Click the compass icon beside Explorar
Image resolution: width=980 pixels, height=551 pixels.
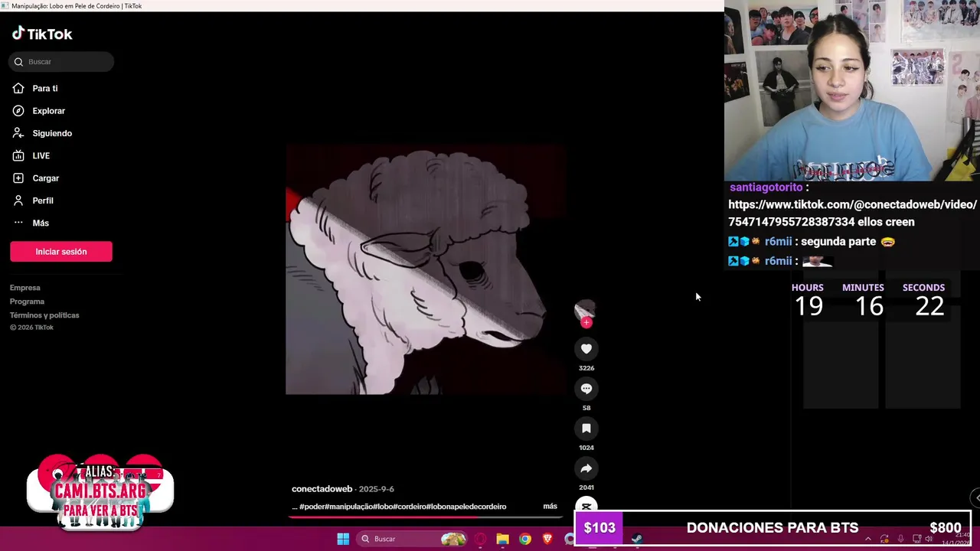tap(18, 111)
